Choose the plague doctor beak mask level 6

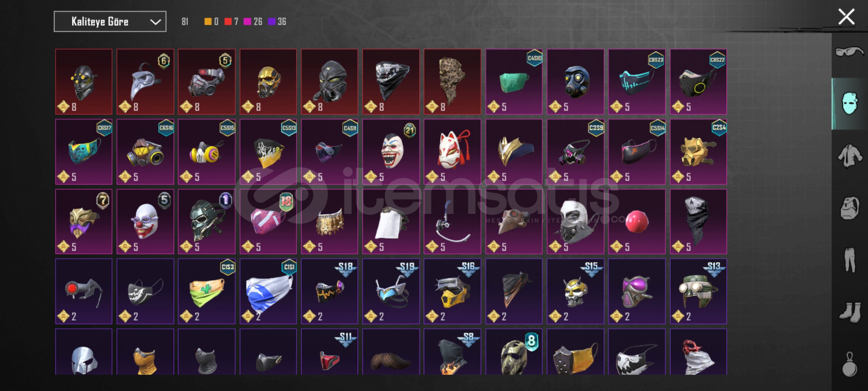click(x=145, y=82)
